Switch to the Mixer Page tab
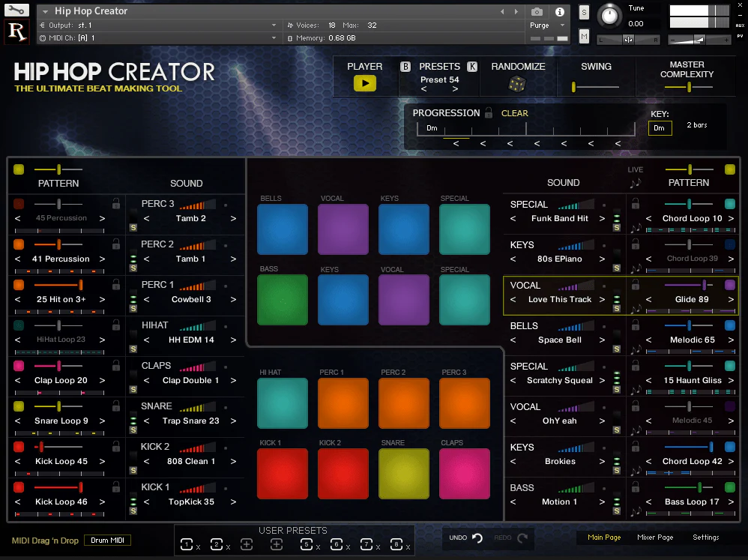Image resolution: width=748 pixels, height=560 pixels. click(655, 538)
